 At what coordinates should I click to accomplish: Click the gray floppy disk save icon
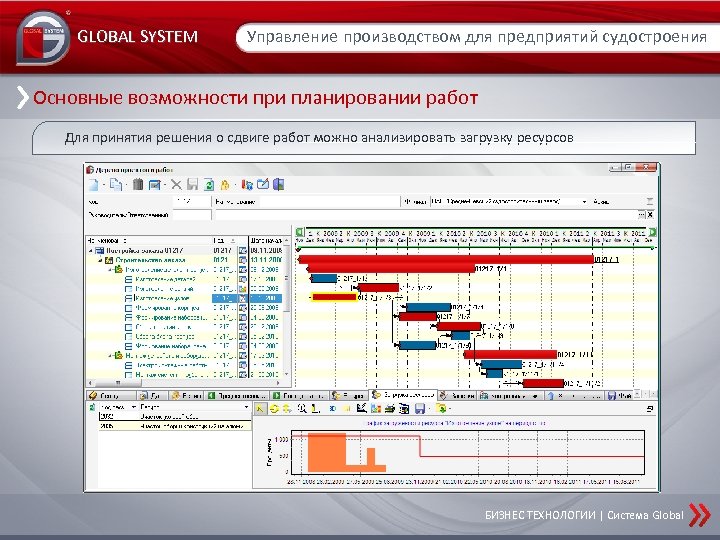click(192, 185)
